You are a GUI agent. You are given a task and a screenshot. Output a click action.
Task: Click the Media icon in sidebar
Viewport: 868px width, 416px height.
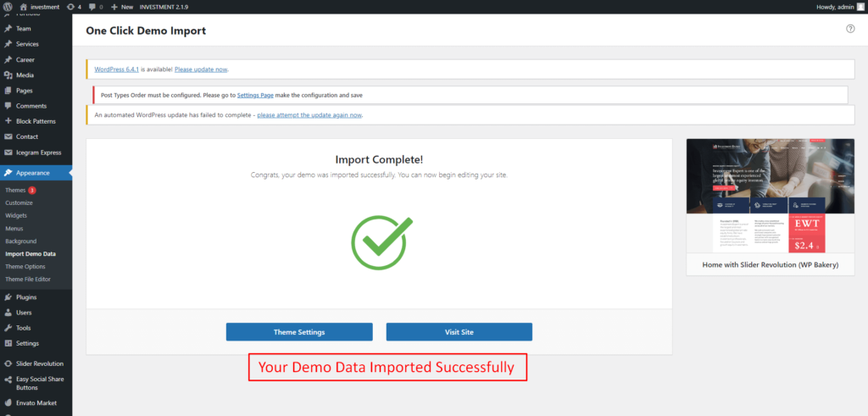tap(8, 75)
